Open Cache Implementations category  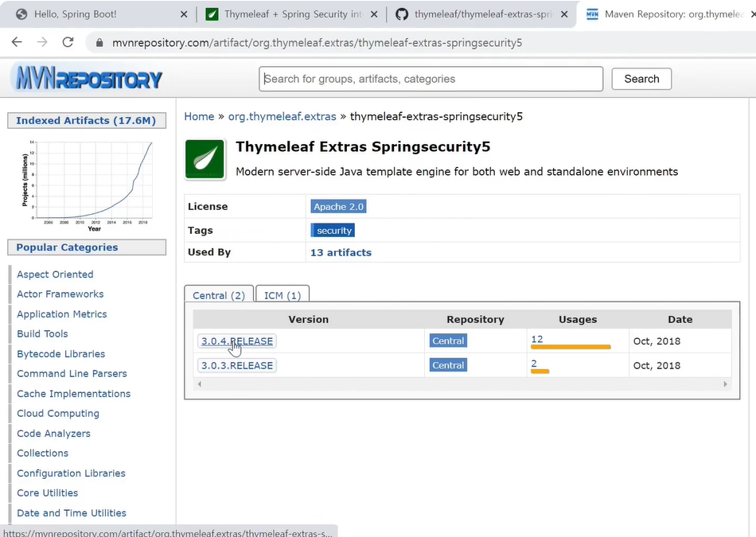[x=74, y=394]
